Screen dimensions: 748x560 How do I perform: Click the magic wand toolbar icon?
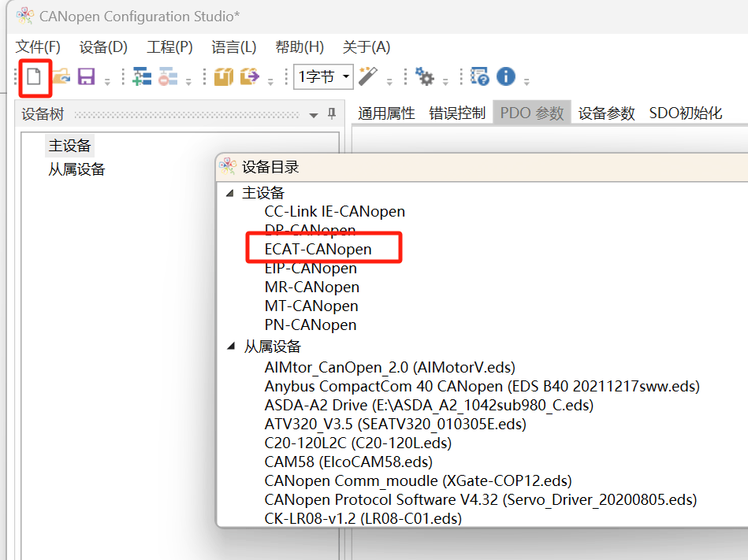click(x=368, y=76)
